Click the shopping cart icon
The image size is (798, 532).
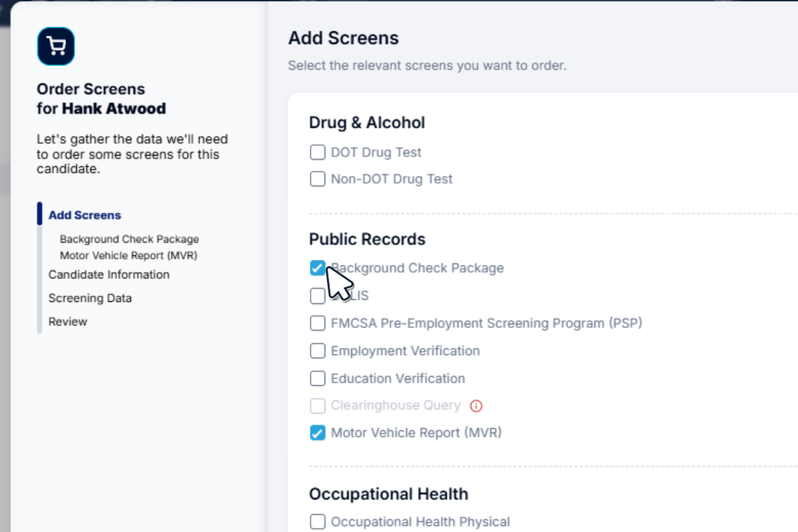(x=56, y=46)
